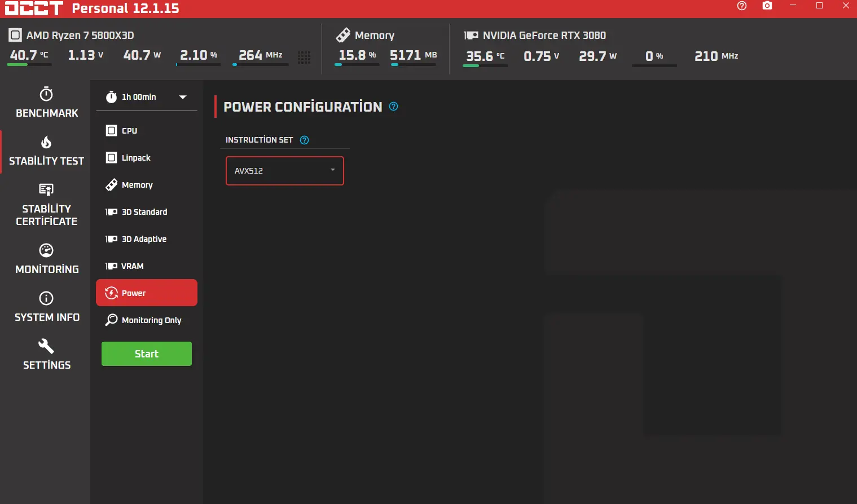857x504 pixels.
Task: Click the test duration timer icon
Action: click(112, 97)
